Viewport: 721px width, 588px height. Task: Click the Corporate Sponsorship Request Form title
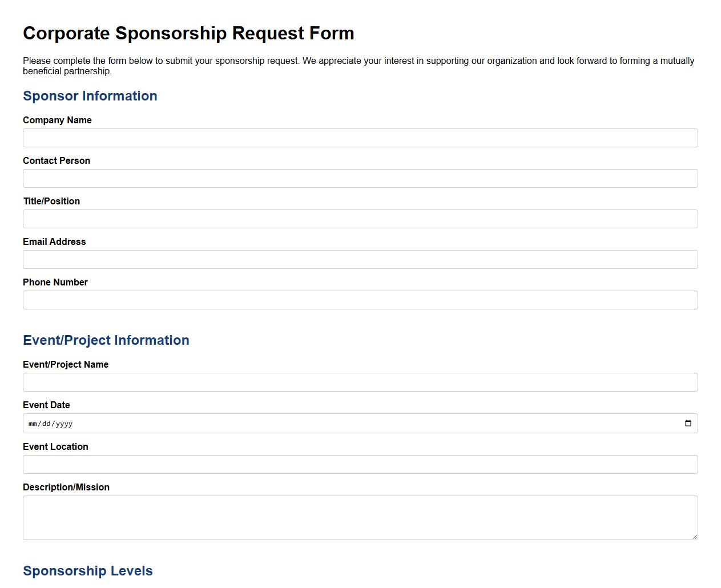coord(188,33)
